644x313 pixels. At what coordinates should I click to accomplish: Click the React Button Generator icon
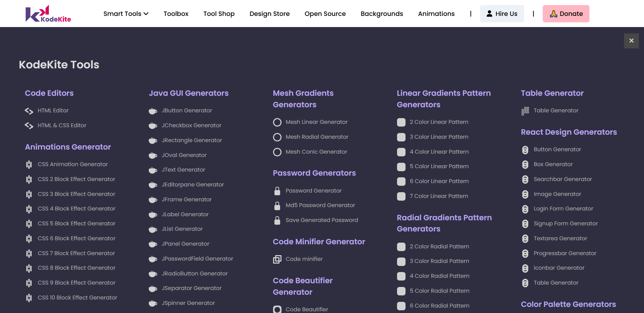coord(525,150)
